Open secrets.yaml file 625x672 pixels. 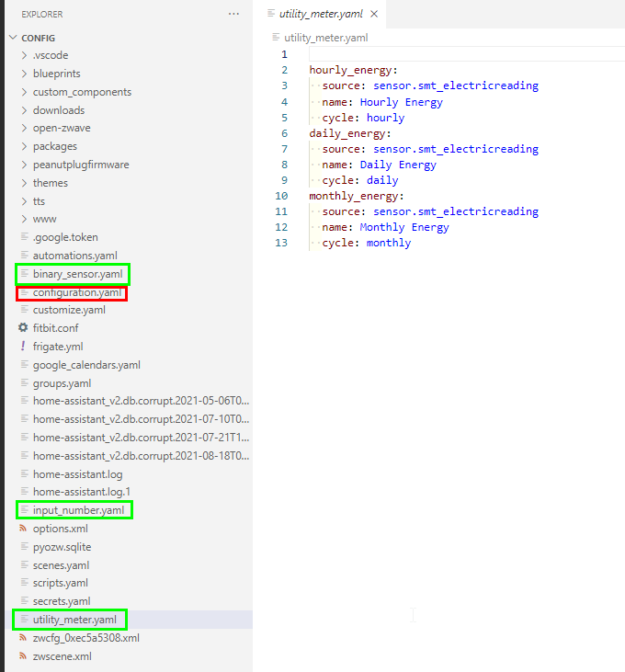[x=62, y=602]
